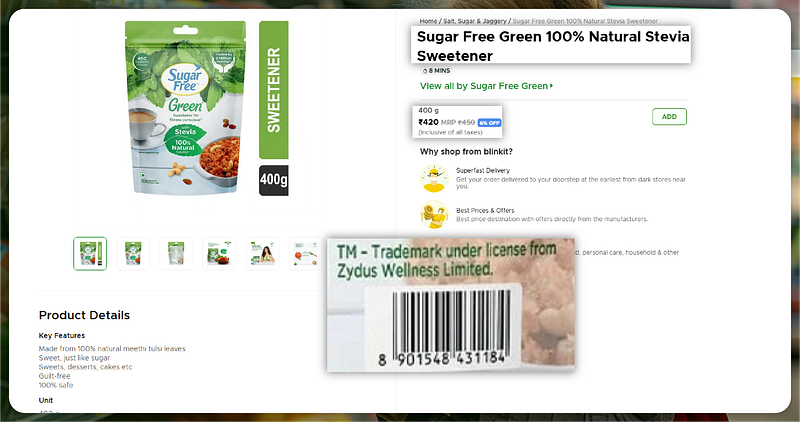
Task: Click the Product Details heading
Action: point(84,315)
